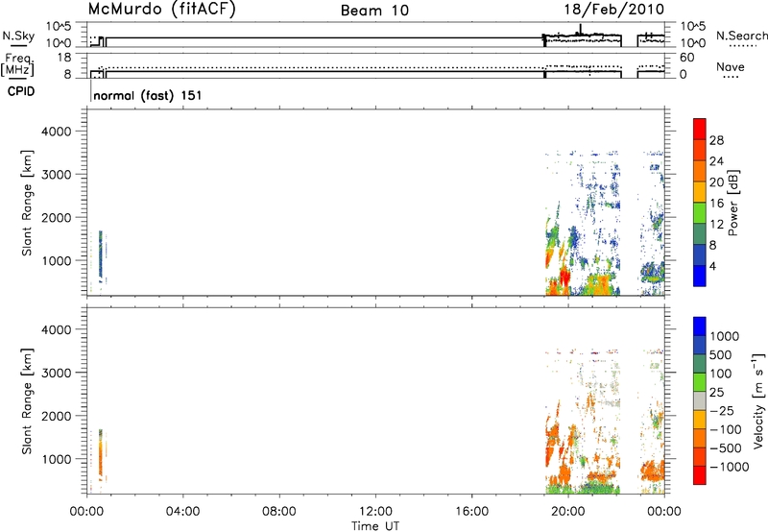The height and width of the screenshot is (532, 768).
Task: Click the early-morning echo streak near 00:30 in velocity panel
Action: click(x=101, y=453)
